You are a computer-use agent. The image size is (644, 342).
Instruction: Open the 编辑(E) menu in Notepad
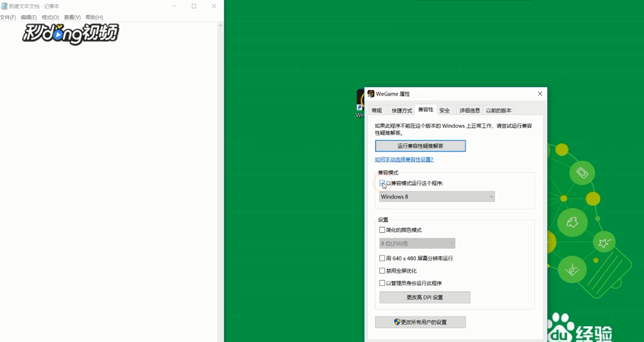(x=29, y=17)
